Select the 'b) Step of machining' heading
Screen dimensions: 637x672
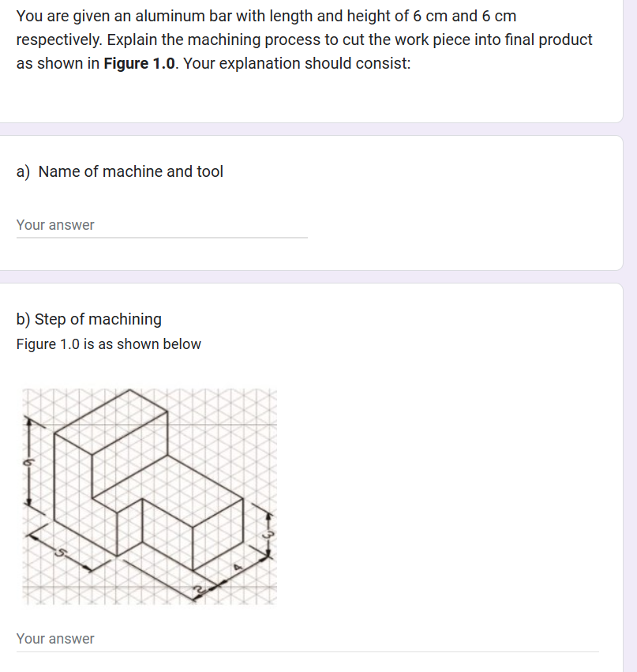89,319
